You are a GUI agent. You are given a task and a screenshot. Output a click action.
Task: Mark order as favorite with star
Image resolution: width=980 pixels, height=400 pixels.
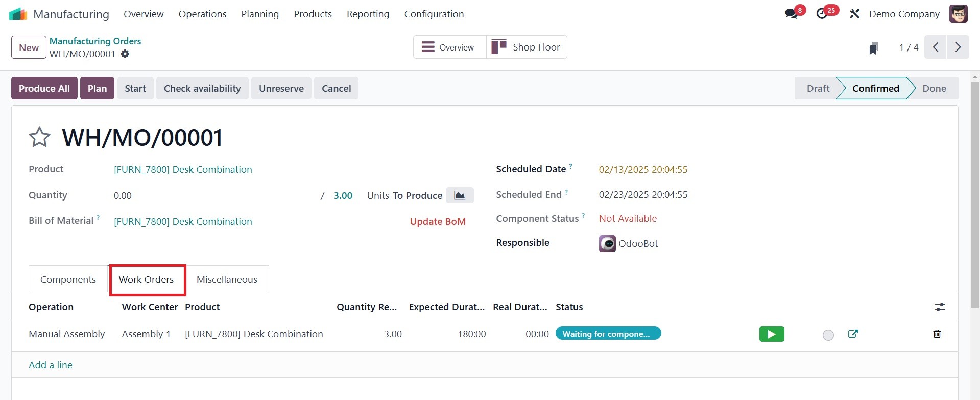pos(39,137)
